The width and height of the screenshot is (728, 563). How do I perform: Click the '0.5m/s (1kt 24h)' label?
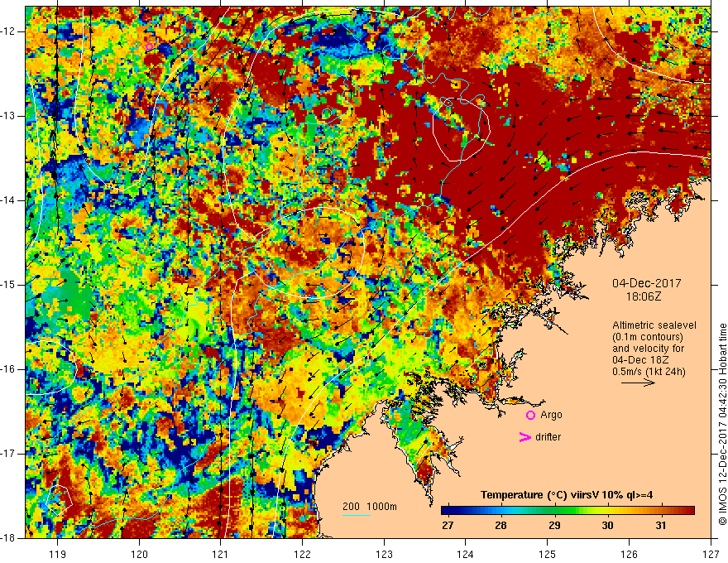pos(649,371)
